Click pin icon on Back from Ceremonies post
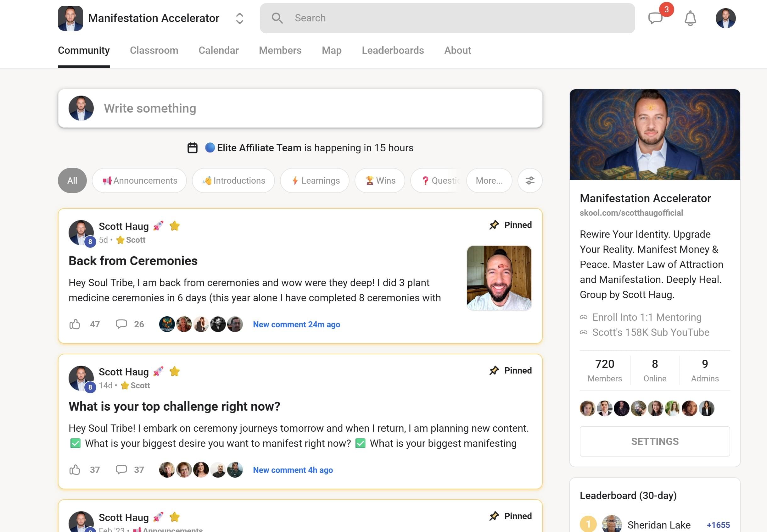 click(x=494, y=225)
